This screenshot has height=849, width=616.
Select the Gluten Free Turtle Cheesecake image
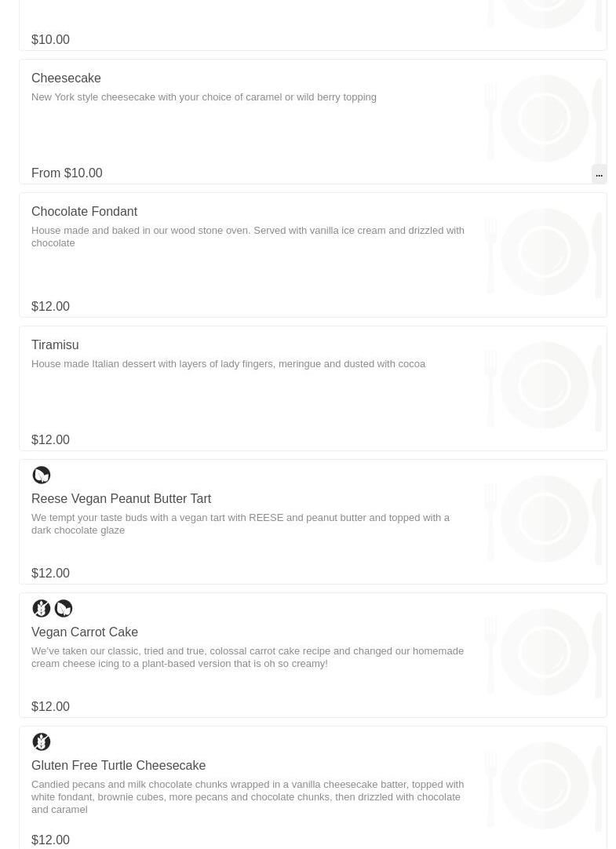(544, 785)
